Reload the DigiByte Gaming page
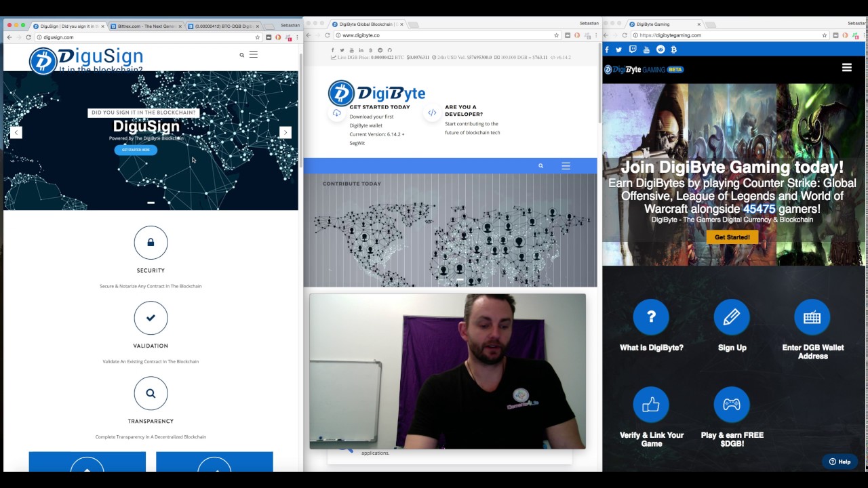Screen dimensions: 868x488 point(625,35)
